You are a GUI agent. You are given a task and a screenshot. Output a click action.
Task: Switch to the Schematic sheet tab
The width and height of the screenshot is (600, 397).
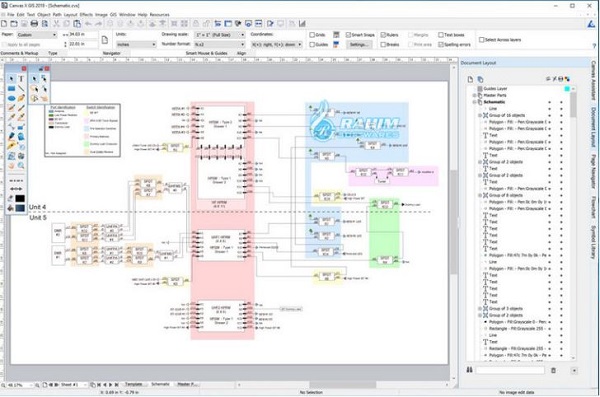click(x=160, y=384)
